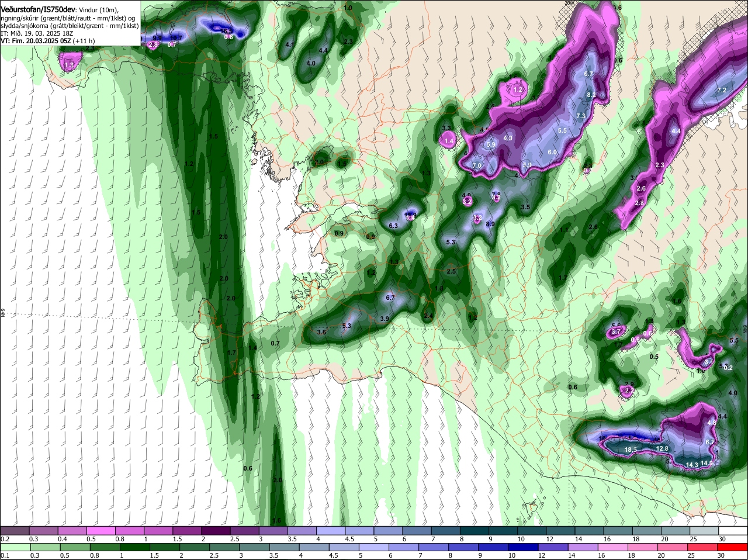Click the 7.0 value on the snow band edge

477,165
